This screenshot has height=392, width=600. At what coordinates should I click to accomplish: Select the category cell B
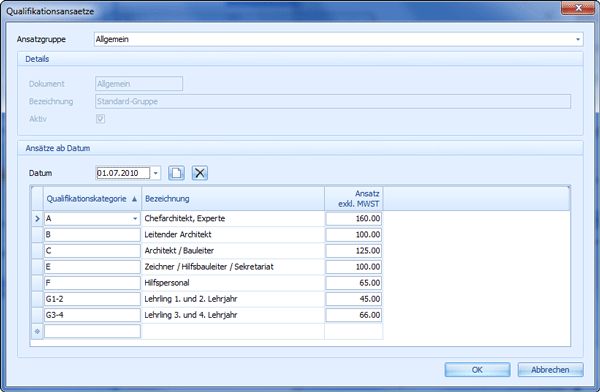(x=92, y=235)
